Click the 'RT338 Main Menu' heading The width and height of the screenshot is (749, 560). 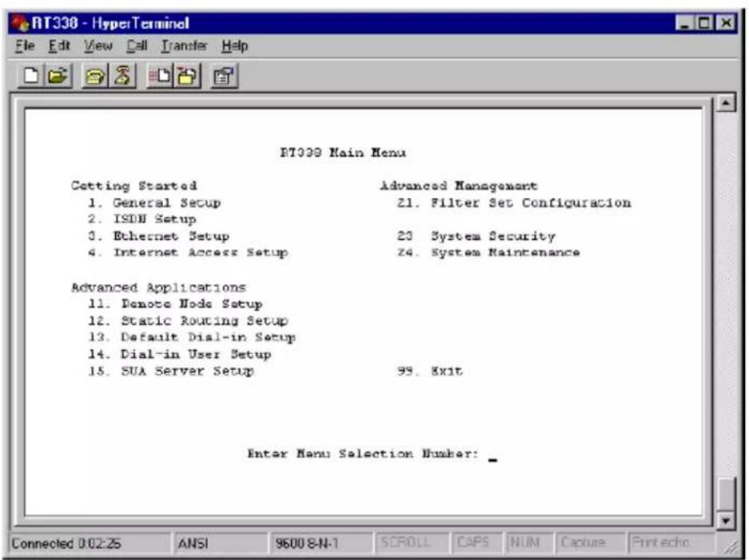(343, 153)
